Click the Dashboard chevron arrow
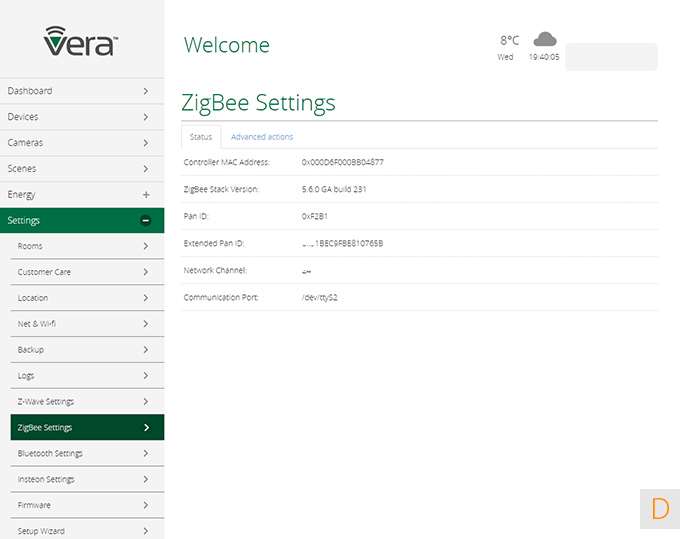 point(146,91)
